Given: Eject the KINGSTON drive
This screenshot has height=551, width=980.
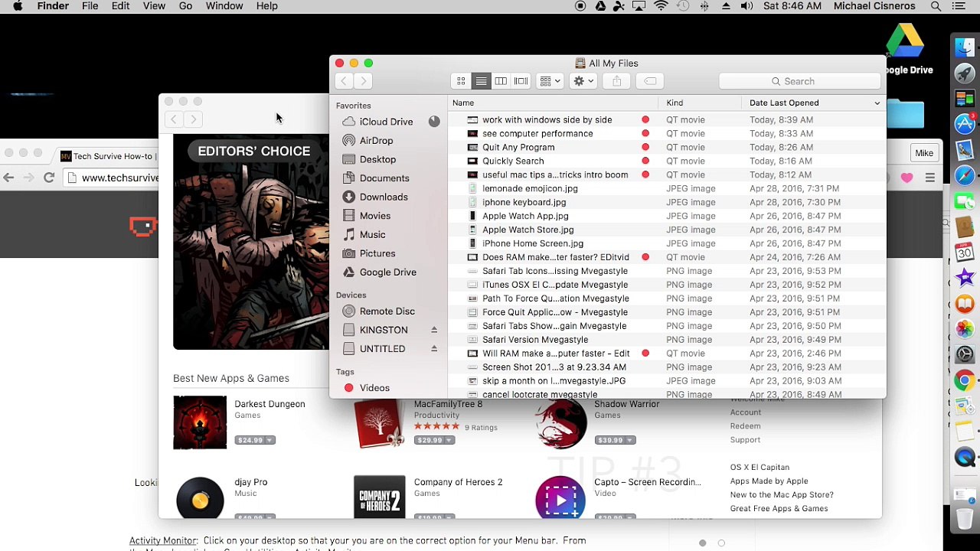Looking at the screenshot, I should click(x=434, y=330).
